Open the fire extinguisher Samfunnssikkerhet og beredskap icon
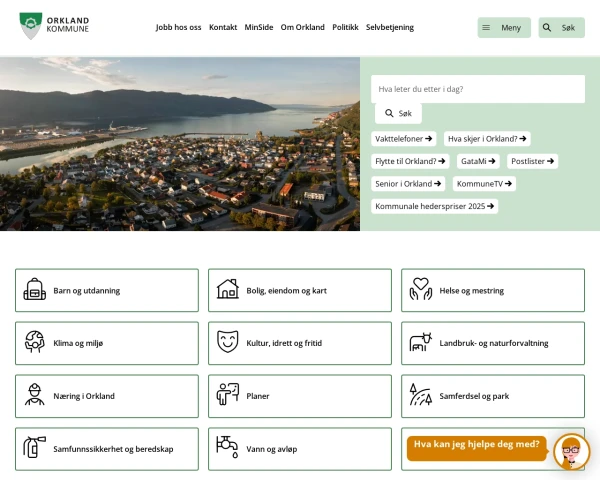This screenshot has width=600, height=480. (35, 449)
